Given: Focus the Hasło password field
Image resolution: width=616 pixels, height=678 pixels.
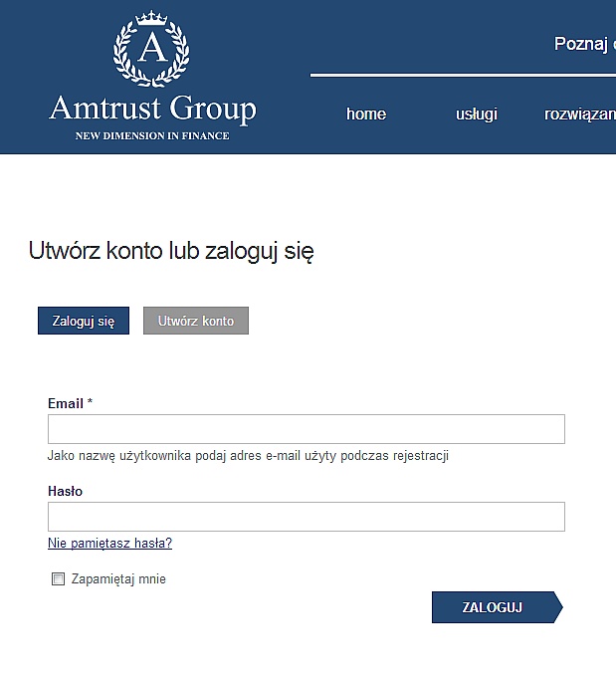Looking at the screenshot, I should (x=307, y=517).
